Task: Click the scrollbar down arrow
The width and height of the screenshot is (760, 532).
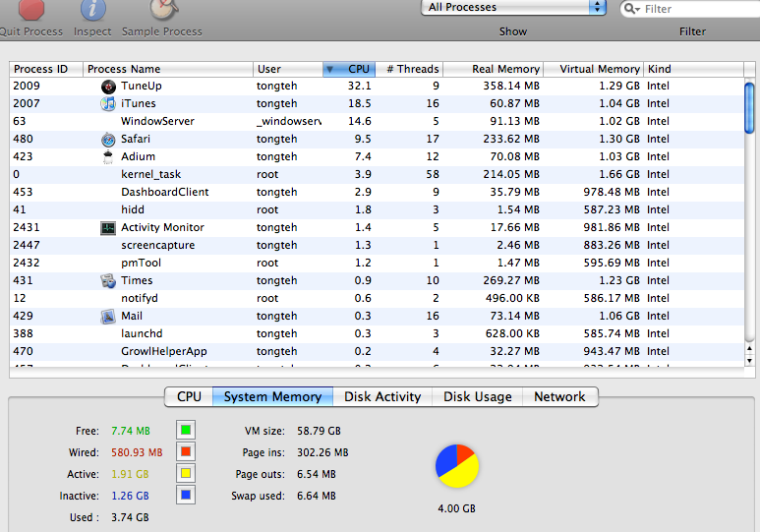Action: click(x=749, y=360)
